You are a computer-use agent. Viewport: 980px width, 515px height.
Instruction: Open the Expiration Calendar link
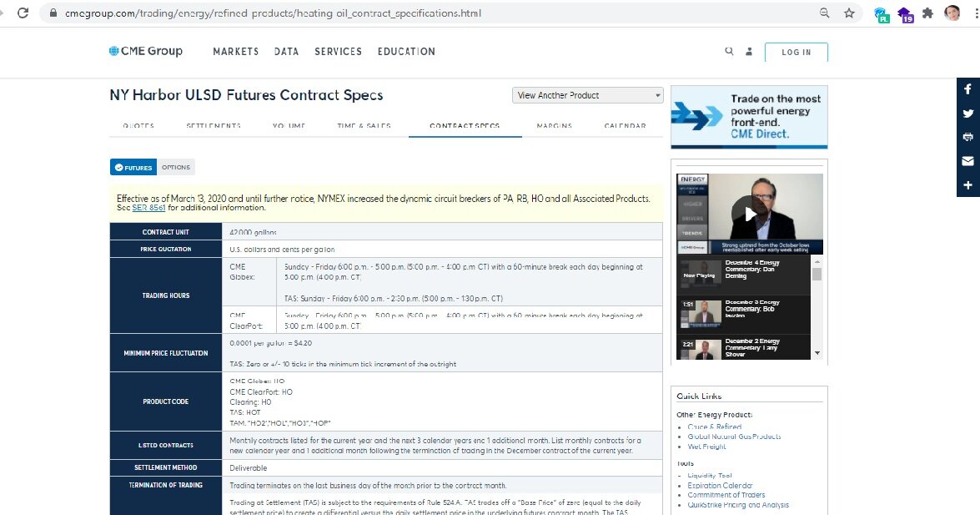tap(720, 486)
